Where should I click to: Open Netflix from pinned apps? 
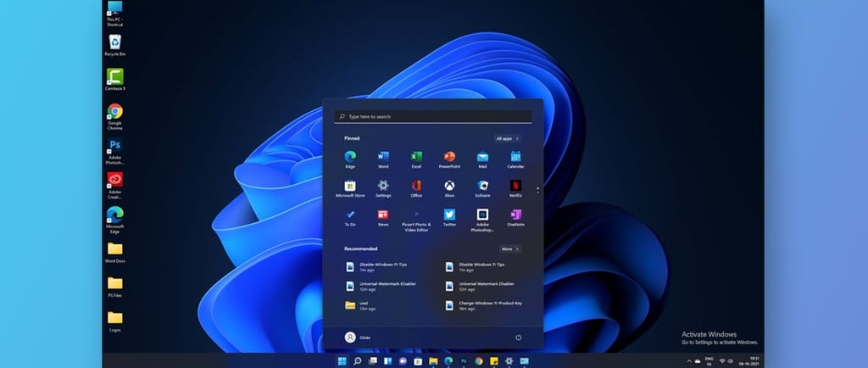(515, 188)
